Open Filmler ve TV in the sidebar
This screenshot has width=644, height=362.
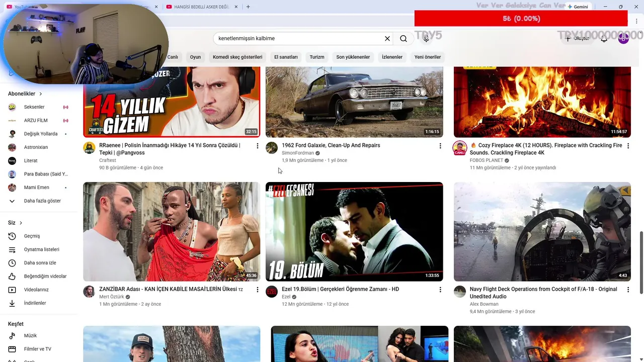(39, 349)
